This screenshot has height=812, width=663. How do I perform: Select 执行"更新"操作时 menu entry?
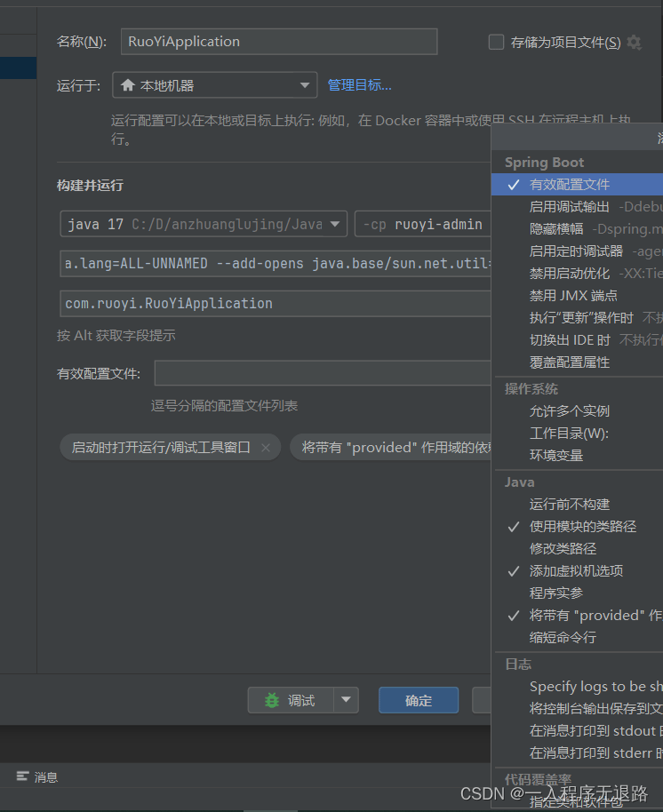pos(577,318)
